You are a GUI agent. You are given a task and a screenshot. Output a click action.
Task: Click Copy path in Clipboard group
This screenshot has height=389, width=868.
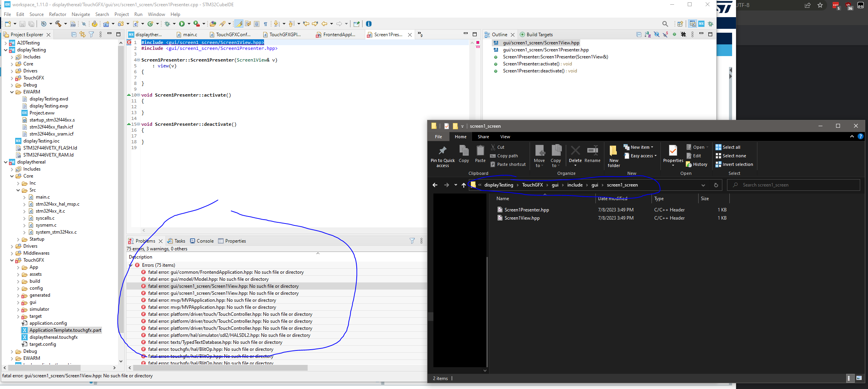click(x=507, y=156)
